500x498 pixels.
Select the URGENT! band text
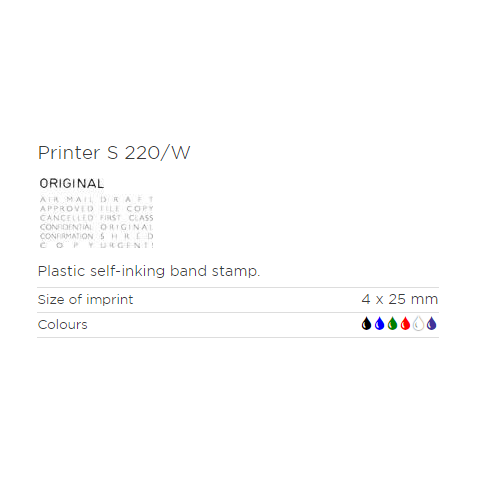click(x=127, y=245)
